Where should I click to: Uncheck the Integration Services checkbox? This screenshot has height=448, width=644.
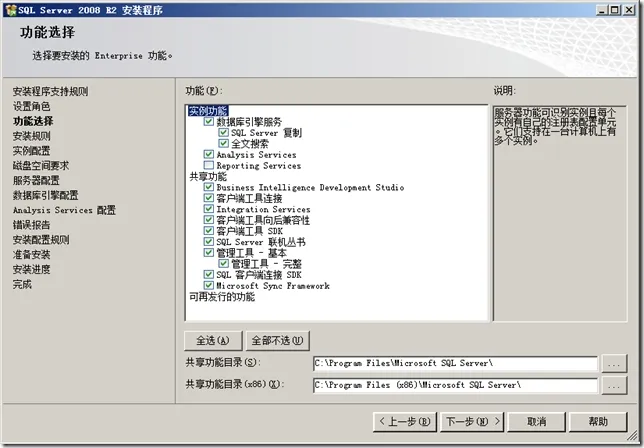[209, 209]
